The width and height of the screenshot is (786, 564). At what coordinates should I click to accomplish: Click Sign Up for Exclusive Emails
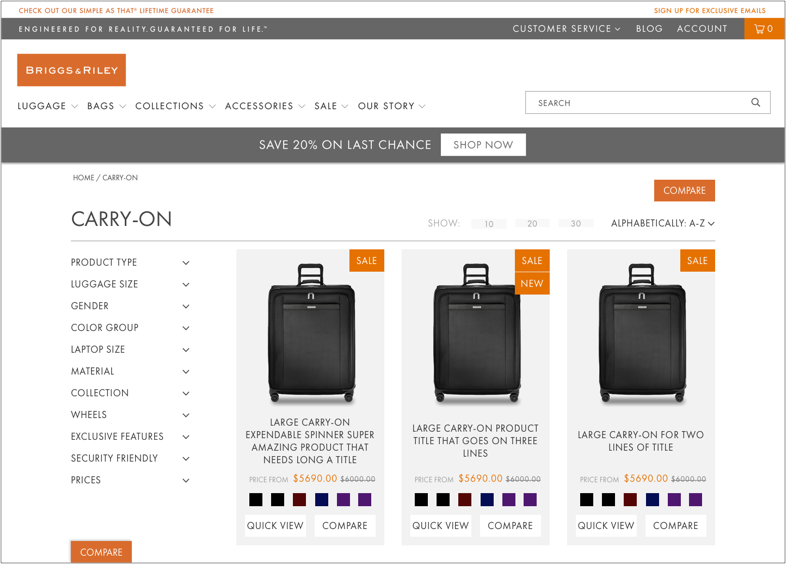click(709, 11)
